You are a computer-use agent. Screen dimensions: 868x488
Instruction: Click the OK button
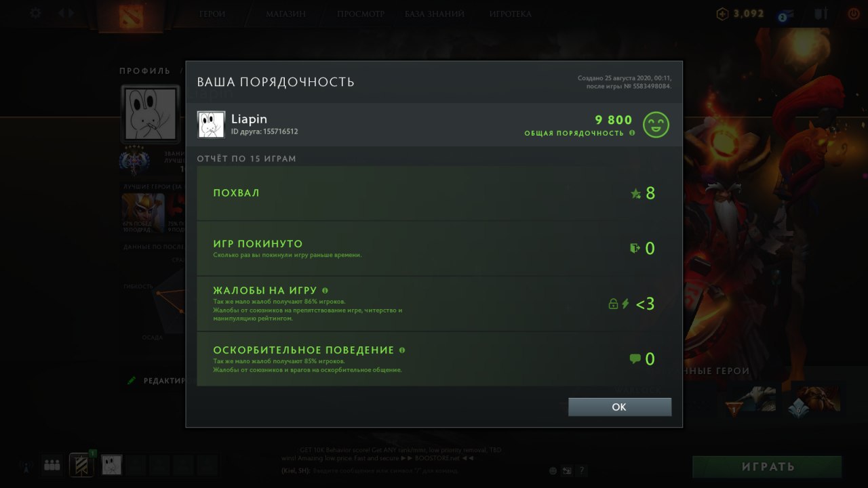(620, 407)
